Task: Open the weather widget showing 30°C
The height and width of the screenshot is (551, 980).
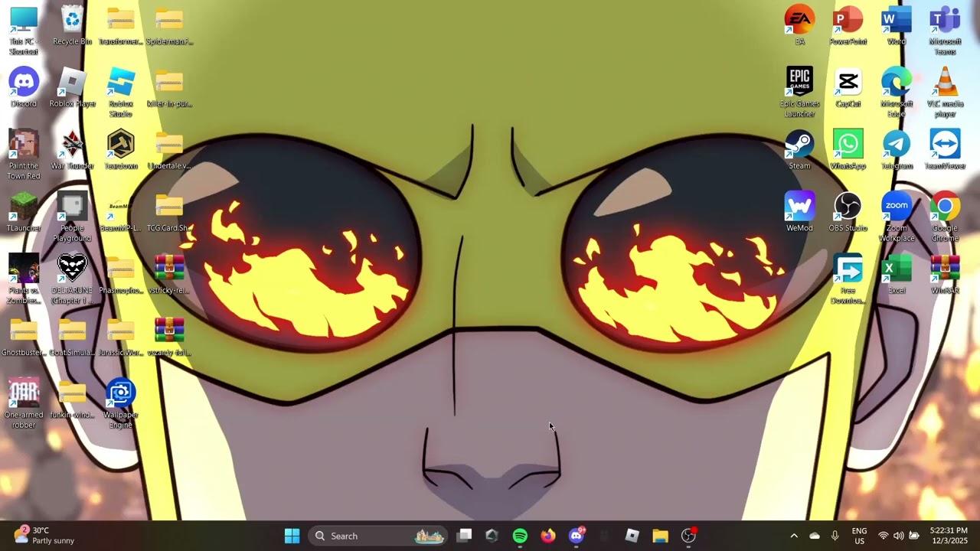Action: (44, 536)
